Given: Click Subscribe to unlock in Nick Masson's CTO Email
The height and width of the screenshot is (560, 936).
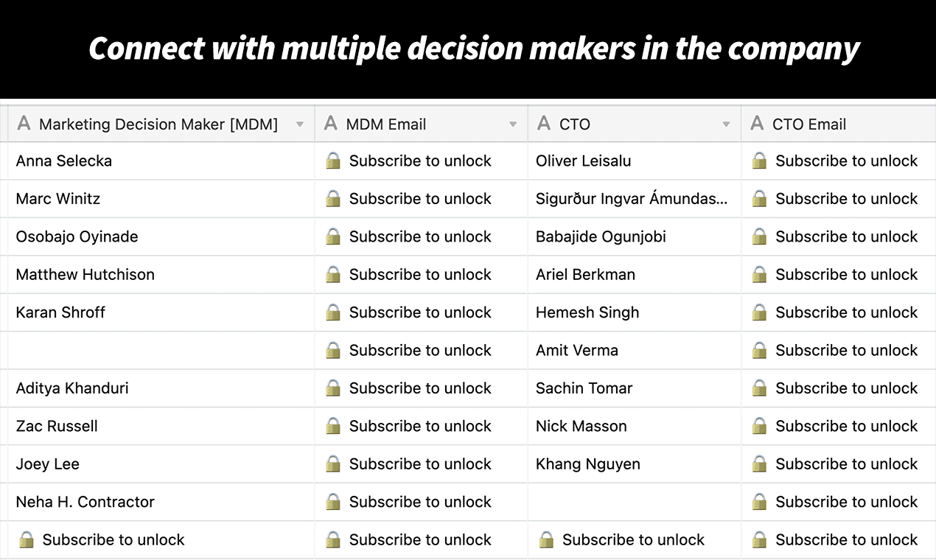Looking at the screenshot, I should point(846,426).
